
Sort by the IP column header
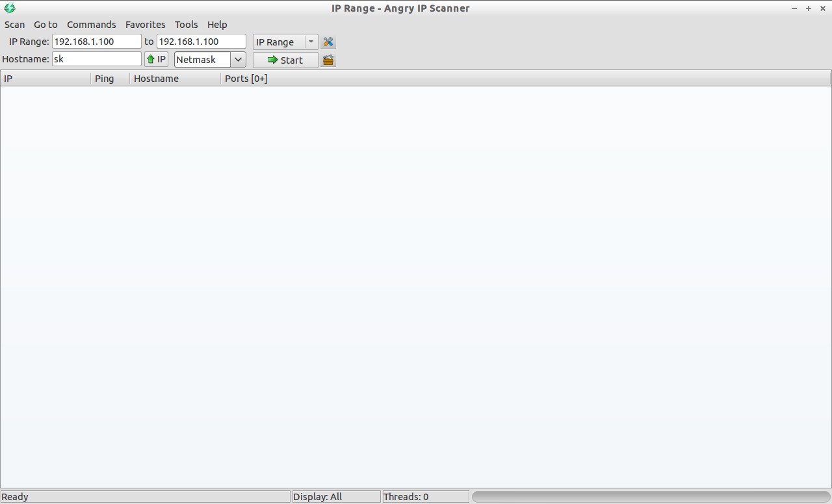click(x=45, y=79)
